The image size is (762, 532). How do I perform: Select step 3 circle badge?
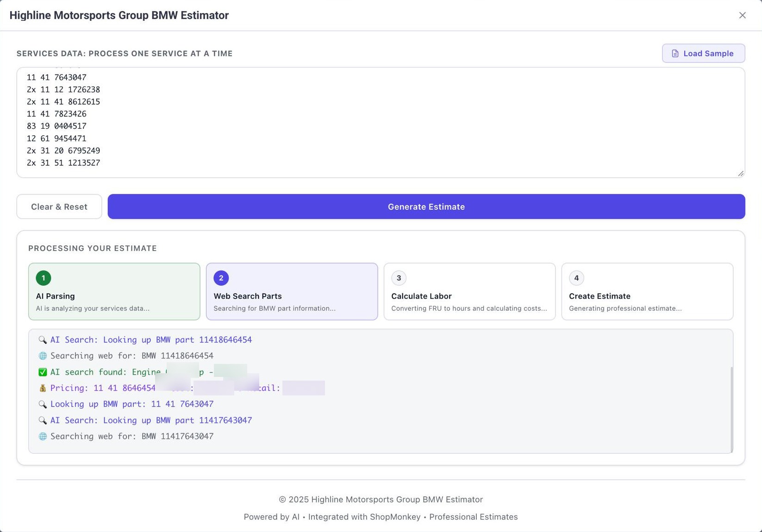(399, 278)
